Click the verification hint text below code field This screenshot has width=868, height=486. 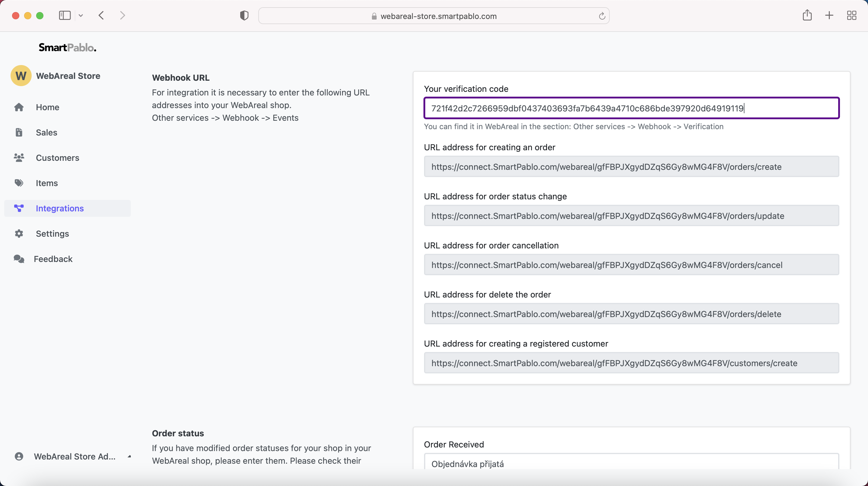point(574,126)
